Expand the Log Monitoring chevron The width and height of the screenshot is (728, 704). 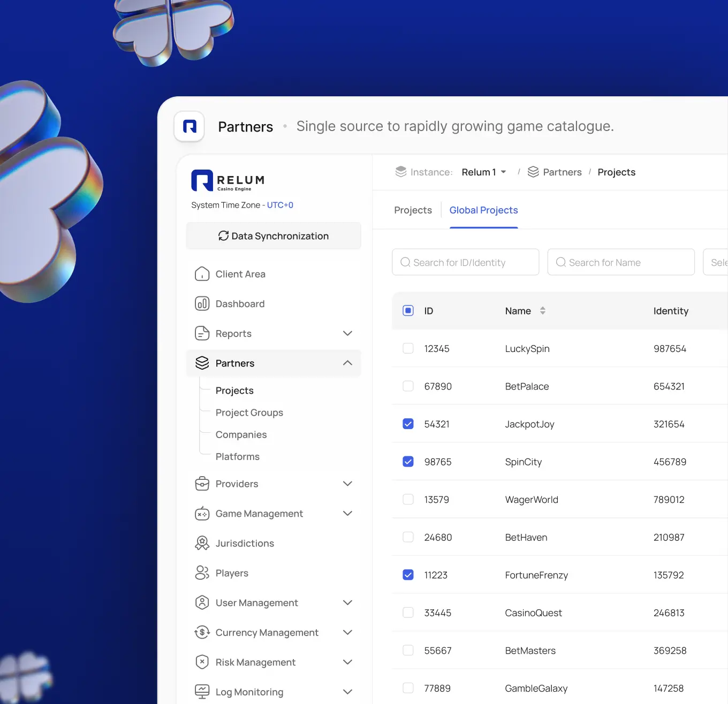click(x=347, y=692)
